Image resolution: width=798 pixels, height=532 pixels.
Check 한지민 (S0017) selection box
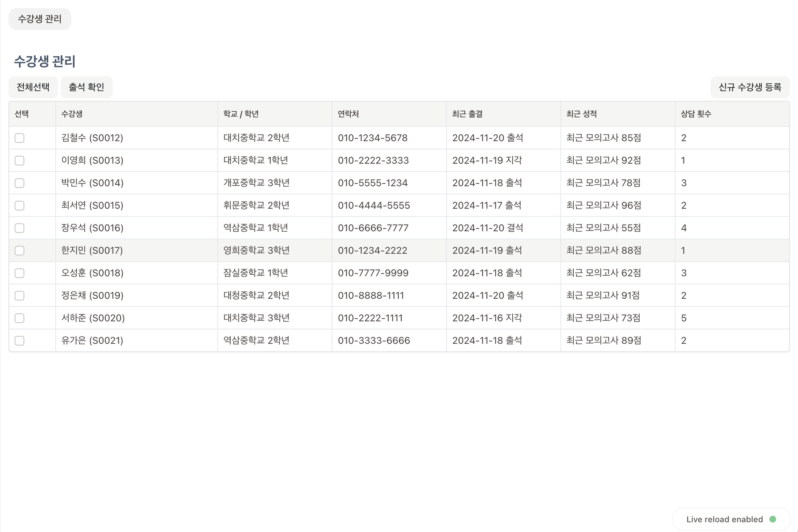click(20, 250)
